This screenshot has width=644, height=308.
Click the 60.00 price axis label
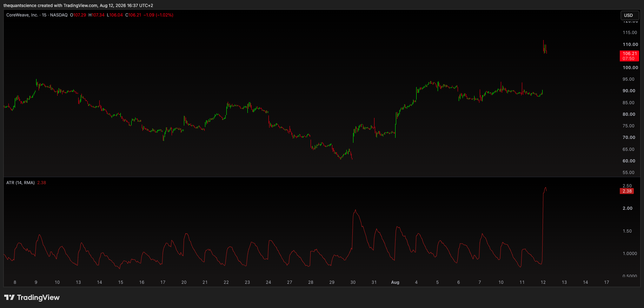(629, 161)
